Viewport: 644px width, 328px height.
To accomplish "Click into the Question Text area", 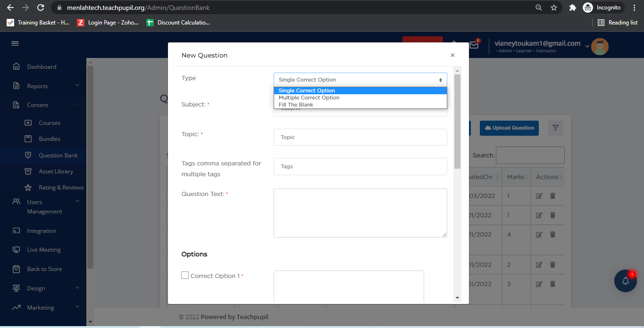I will pos(360,213).
